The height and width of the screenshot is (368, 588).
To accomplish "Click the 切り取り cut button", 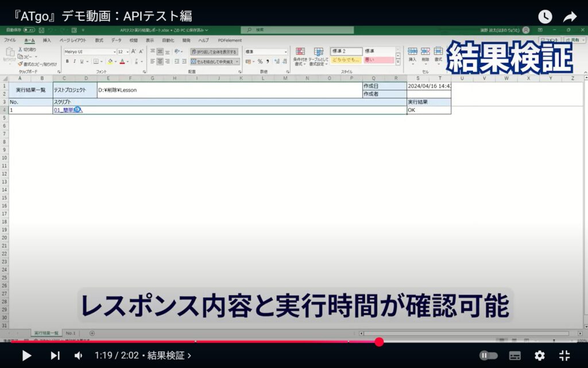I will click(x=27, y=49).
